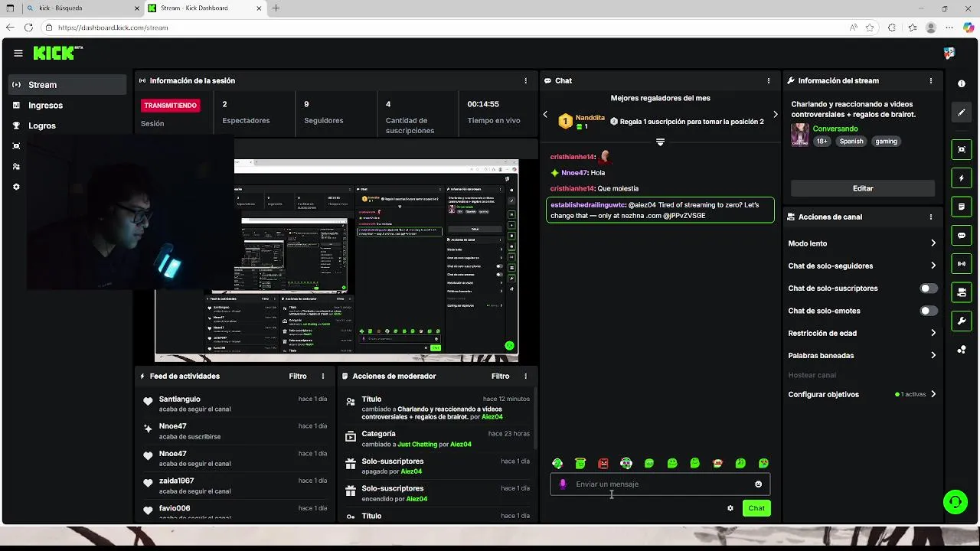The height and width of the screenshot is (551, 980).
Task: Go to Stream in left navigation
Action: point(67,85)
